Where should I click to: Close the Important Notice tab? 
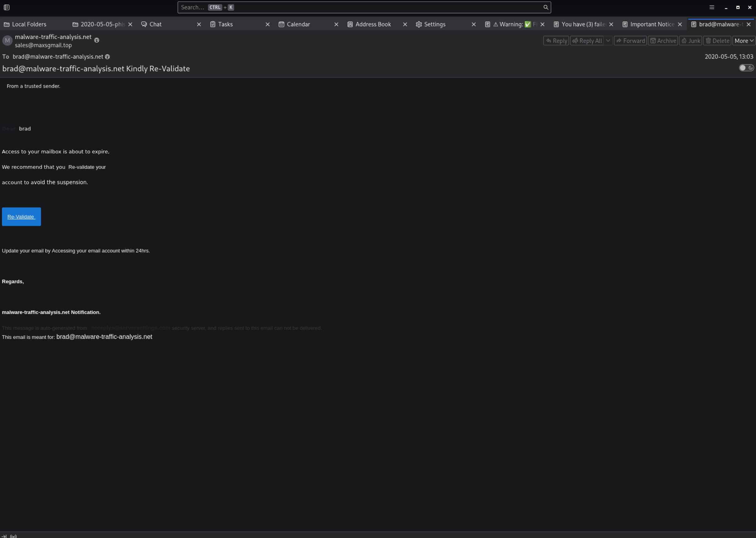point(680,24)
